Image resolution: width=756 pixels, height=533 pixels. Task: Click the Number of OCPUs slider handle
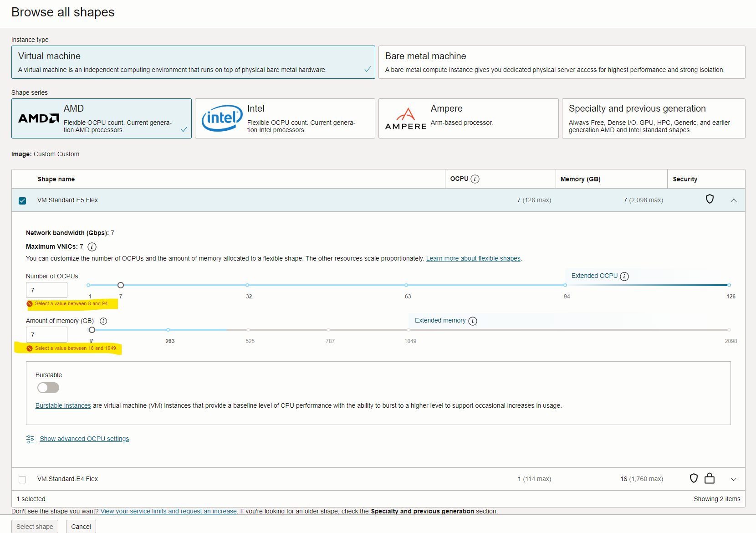pyautogui.click(x=121, y=285)
